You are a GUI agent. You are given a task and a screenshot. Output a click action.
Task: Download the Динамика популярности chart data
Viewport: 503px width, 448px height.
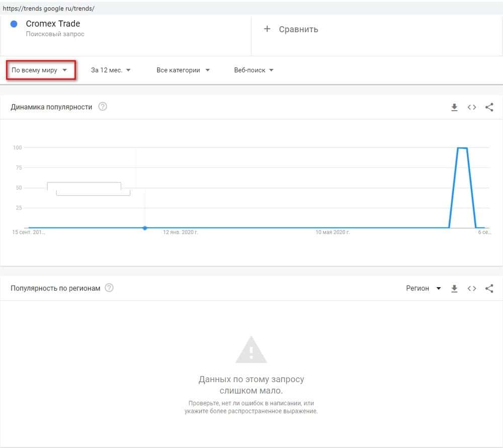click(x=454, y=107)
